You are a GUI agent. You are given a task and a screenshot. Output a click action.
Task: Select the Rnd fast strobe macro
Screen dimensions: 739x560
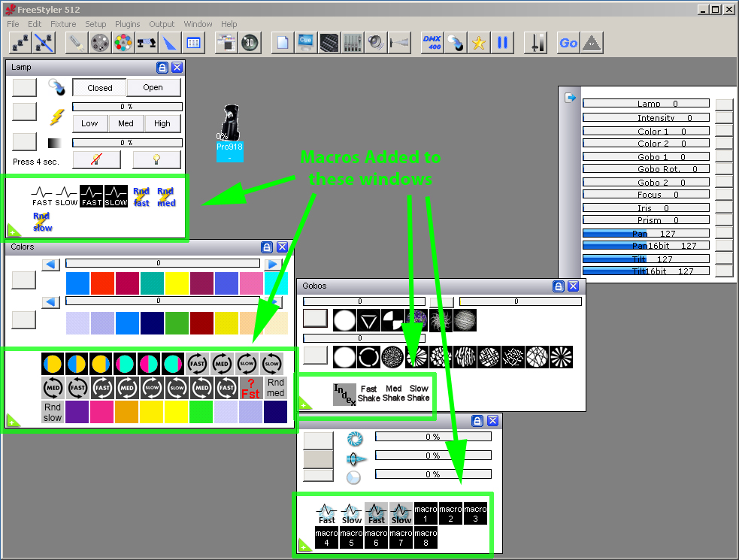(x=141, y=197)
